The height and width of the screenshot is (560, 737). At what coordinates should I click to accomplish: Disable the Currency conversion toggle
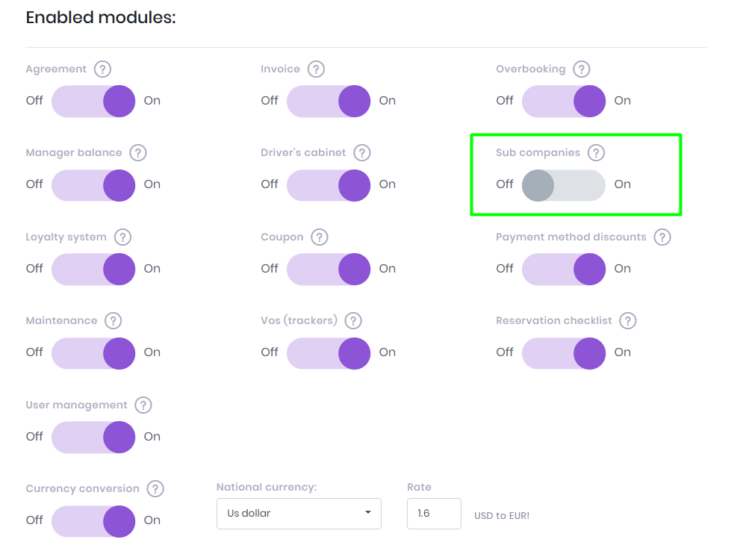(x=93, y=520)
